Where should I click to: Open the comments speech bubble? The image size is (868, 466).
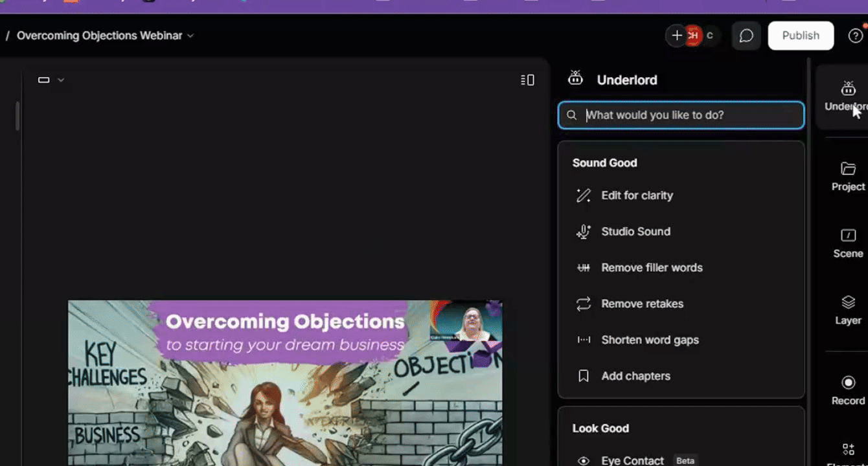click(746, 36)
